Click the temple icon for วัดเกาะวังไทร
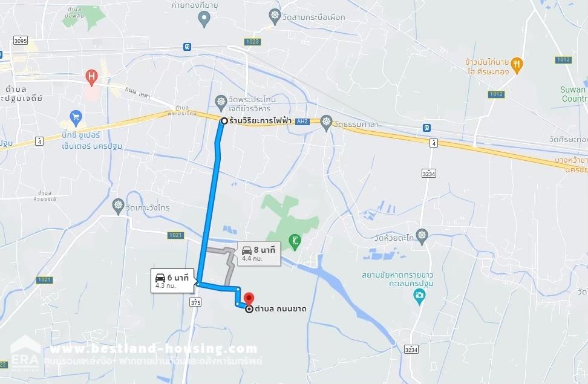 click(118, 207)
